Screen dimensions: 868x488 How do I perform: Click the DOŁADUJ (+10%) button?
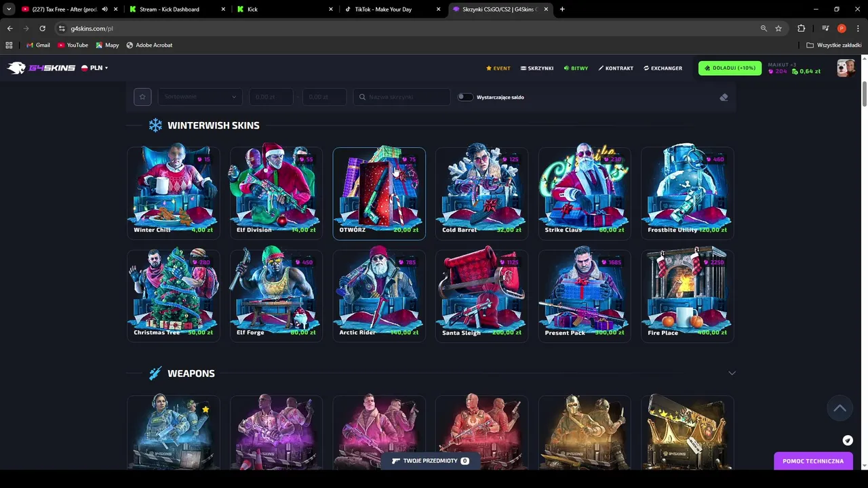point(730,68)
